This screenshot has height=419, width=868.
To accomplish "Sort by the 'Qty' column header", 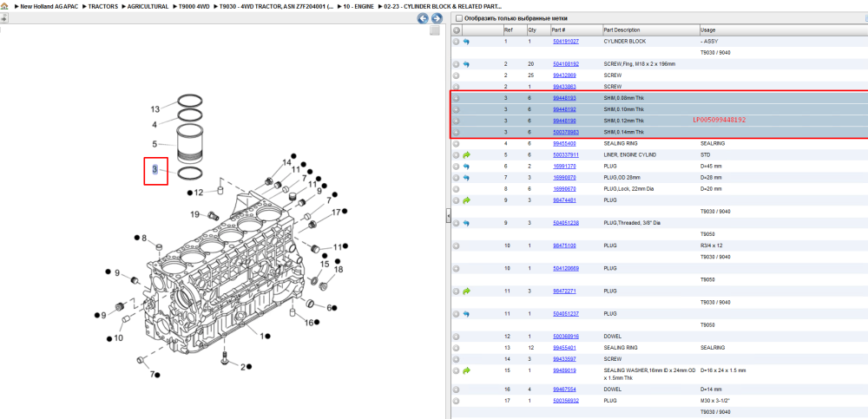I will coord(537,29).
